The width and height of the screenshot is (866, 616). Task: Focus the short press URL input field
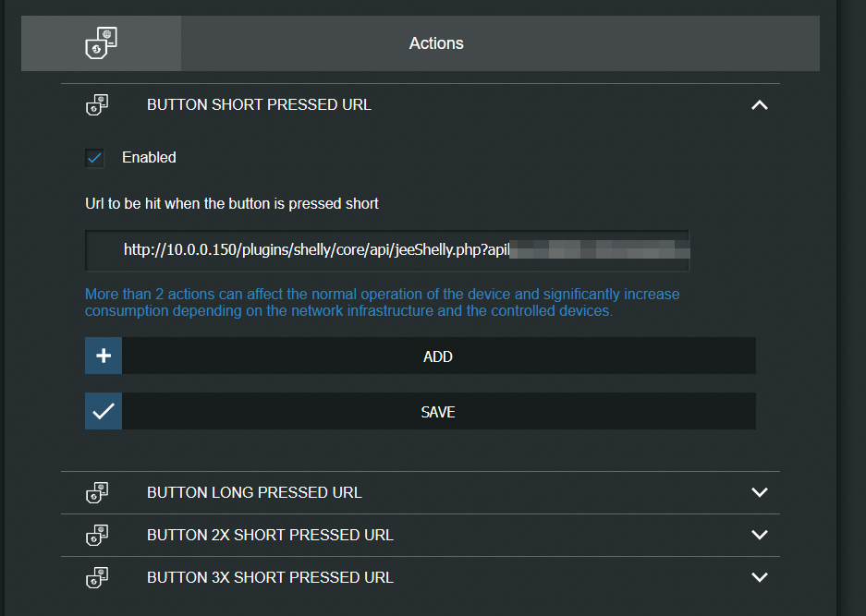point(388,250)
